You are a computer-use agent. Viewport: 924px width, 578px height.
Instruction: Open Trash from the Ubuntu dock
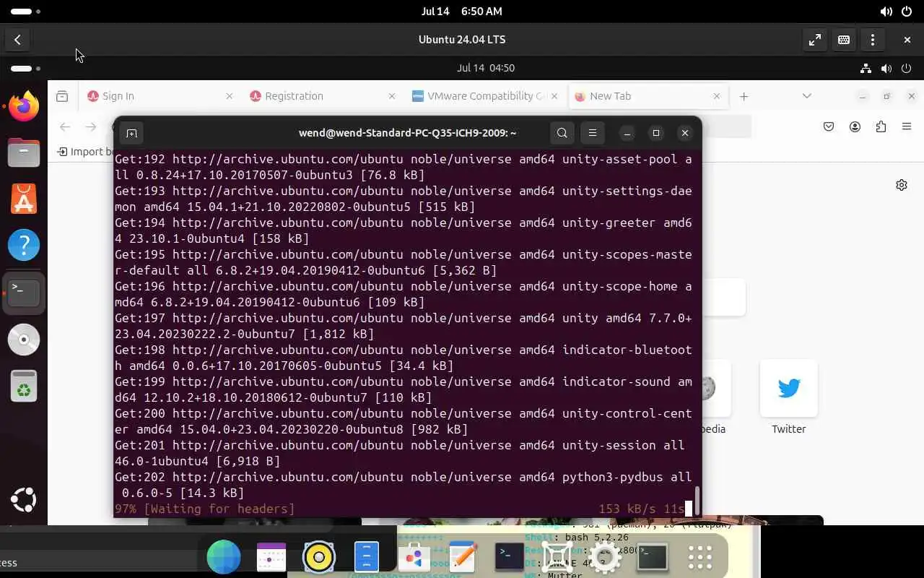click(24, 386)
